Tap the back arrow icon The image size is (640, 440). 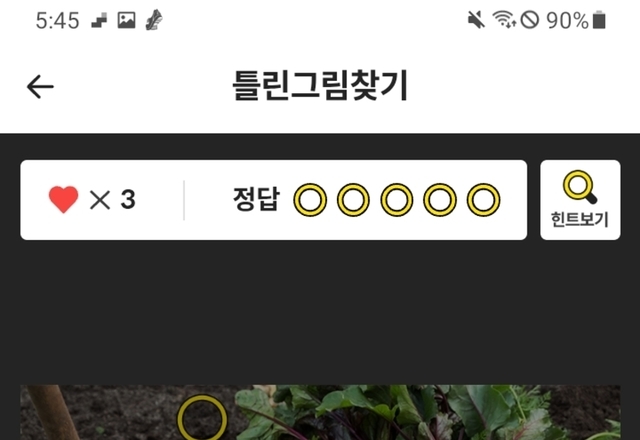(40, 87)
